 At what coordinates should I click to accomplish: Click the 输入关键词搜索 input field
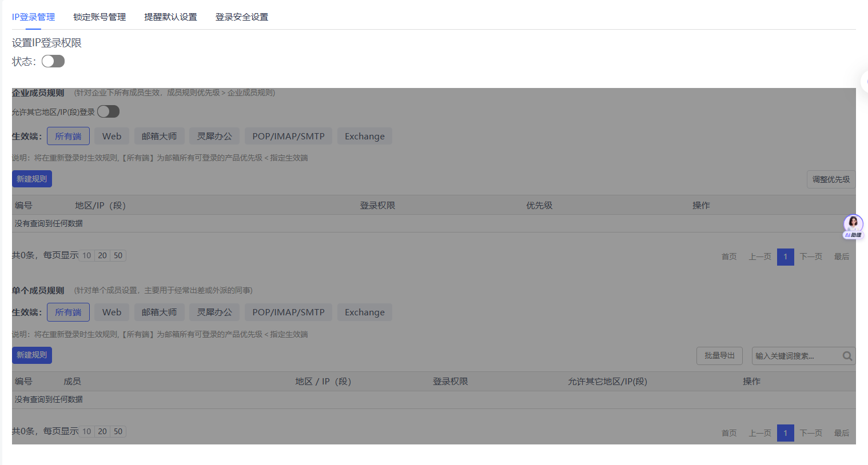(795, 355)
